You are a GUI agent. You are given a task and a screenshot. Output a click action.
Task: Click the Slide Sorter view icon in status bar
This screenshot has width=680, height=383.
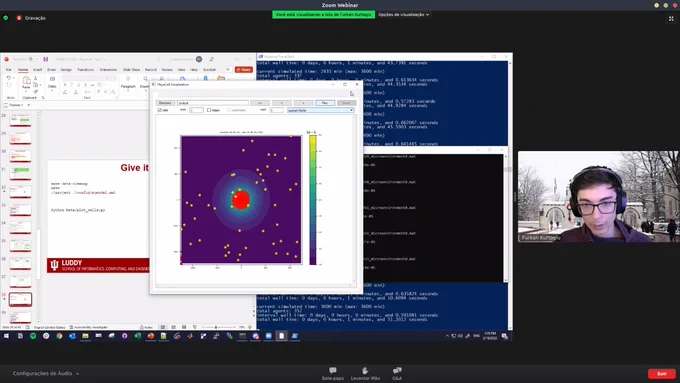point(173,327)
